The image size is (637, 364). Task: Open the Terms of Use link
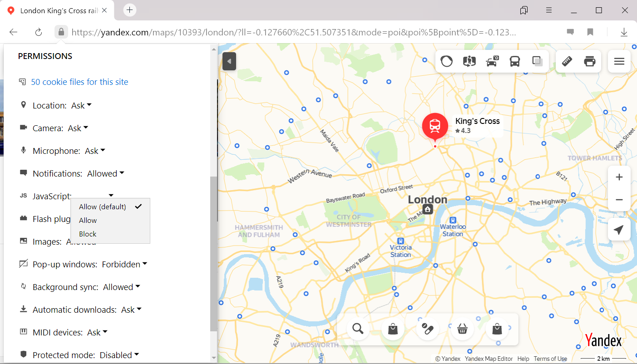click(550, 359)
